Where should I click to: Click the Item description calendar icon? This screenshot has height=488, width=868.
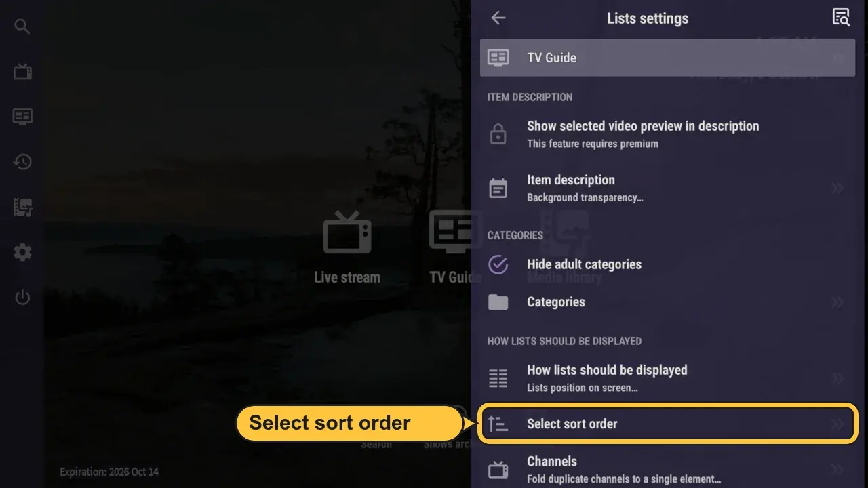498,188
